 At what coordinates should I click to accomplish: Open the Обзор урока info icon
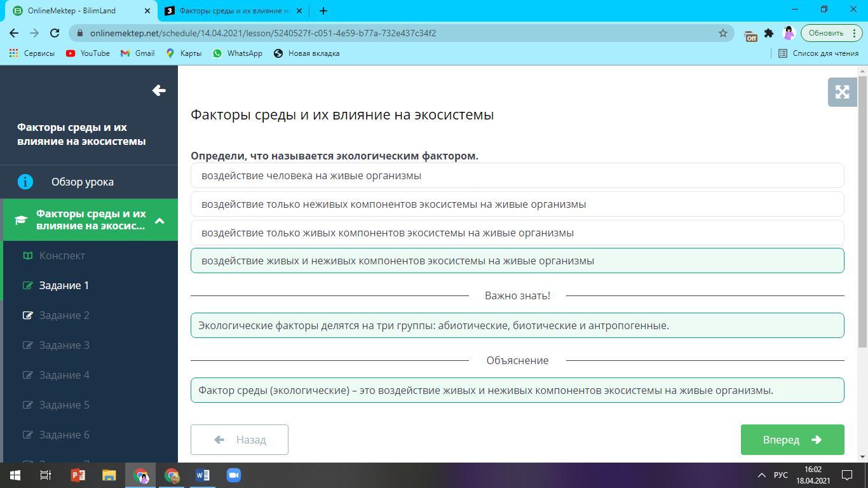tap(25, 182)
